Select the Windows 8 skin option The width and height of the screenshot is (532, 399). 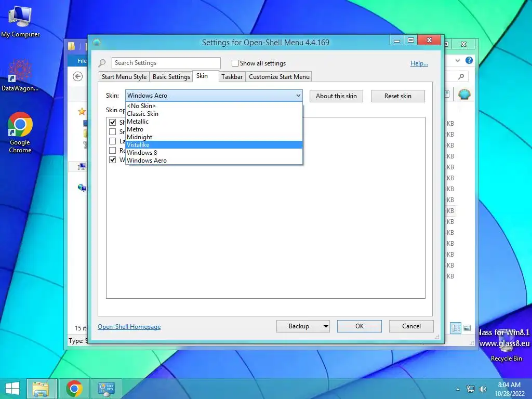(x=214, y=153)
